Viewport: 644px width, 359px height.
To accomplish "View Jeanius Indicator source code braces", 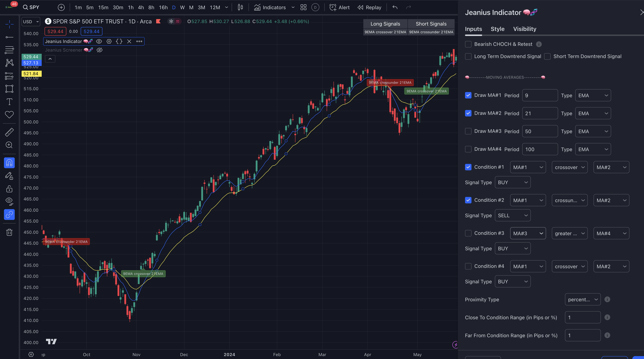I will click(119, 41).
